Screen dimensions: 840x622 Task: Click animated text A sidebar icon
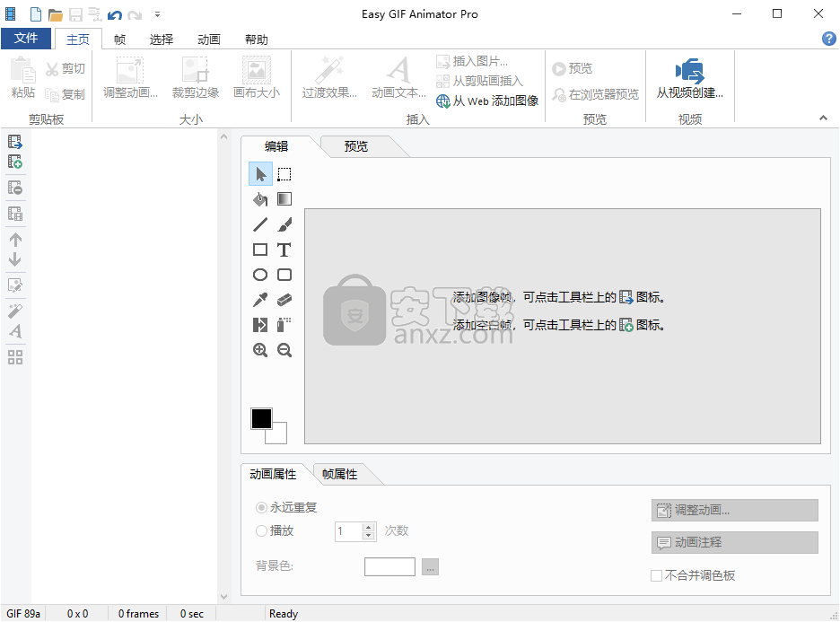tap(15, 331)
